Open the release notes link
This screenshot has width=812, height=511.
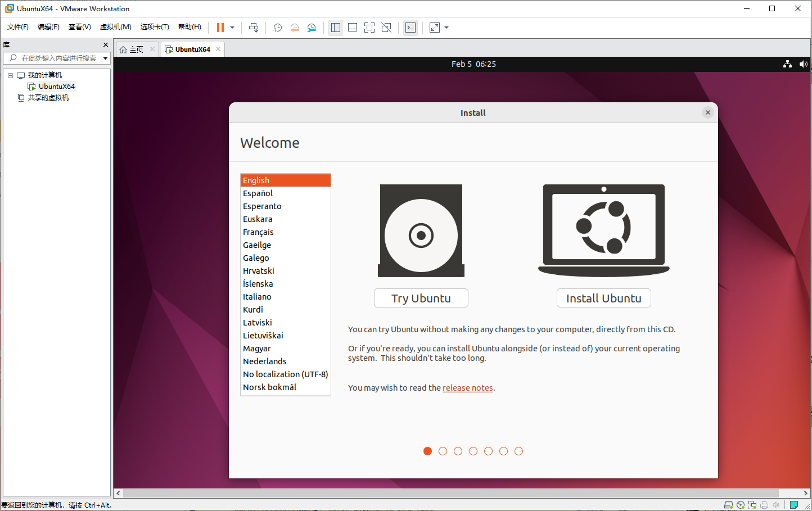click(468, 388)
